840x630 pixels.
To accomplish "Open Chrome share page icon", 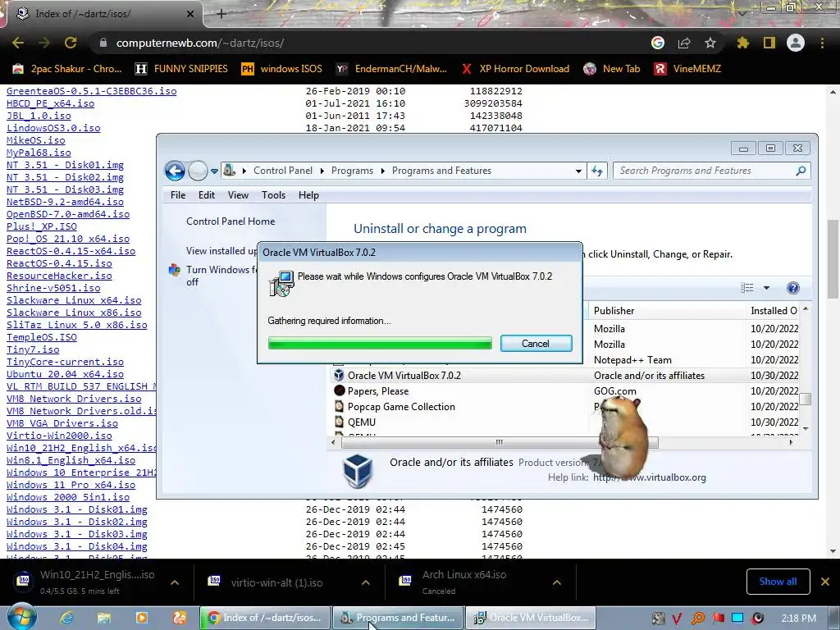I will [x=684, y=43].
